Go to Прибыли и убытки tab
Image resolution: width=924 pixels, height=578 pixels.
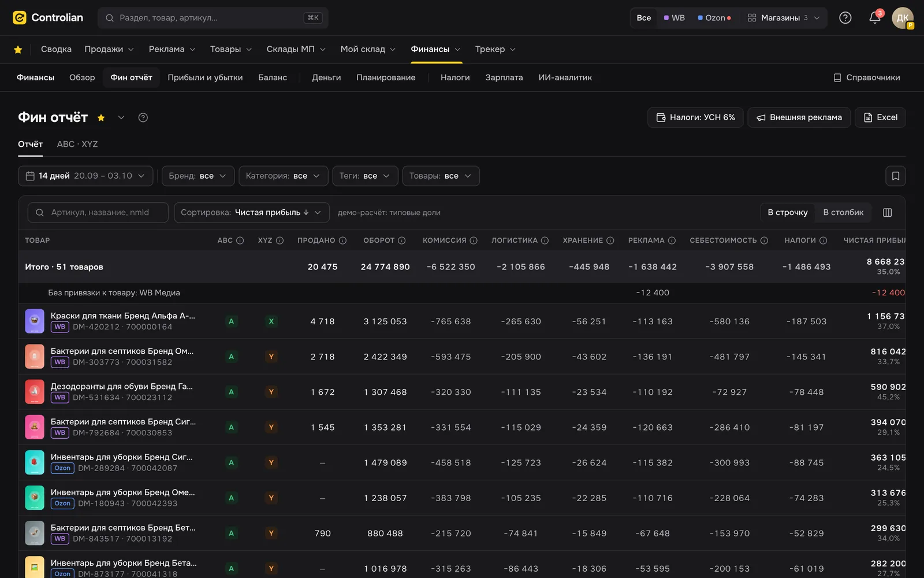click(x=205, y=77)
